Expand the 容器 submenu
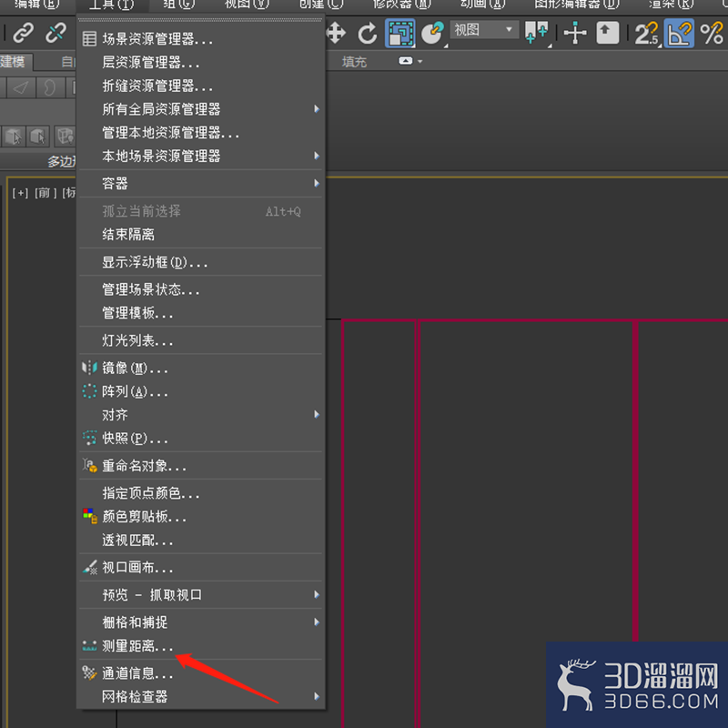728x728 pixels. click(200, 184)
